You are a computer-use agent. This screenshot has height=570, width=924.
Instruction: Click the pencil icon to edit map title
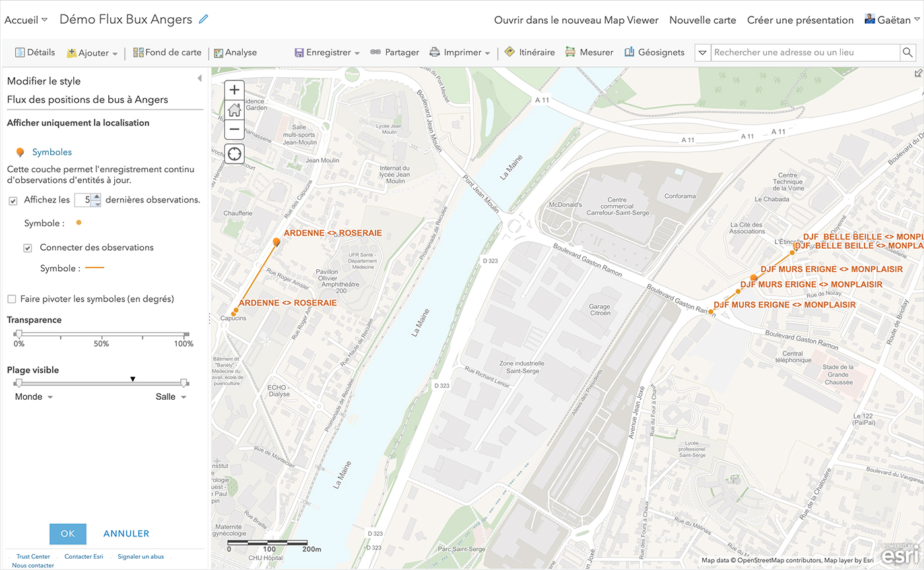[x=203, y=20]
